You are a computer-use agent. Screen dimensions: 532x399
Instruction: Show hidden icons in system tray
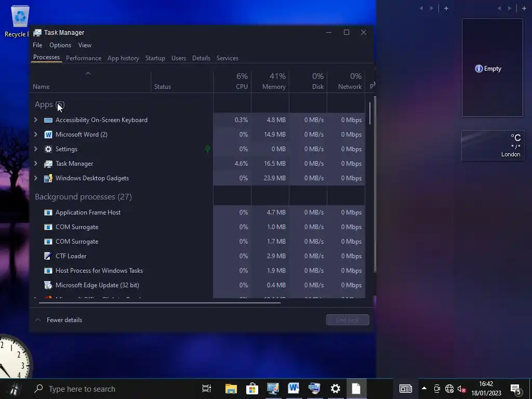[x=424, y=388]
